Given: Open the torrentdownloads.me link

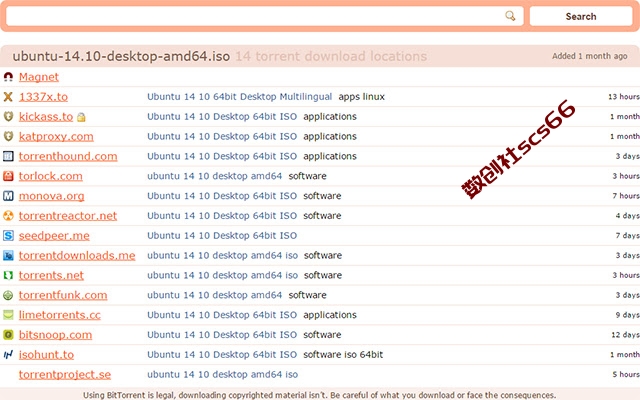Looking at the screenshot, I should (77, 256).
